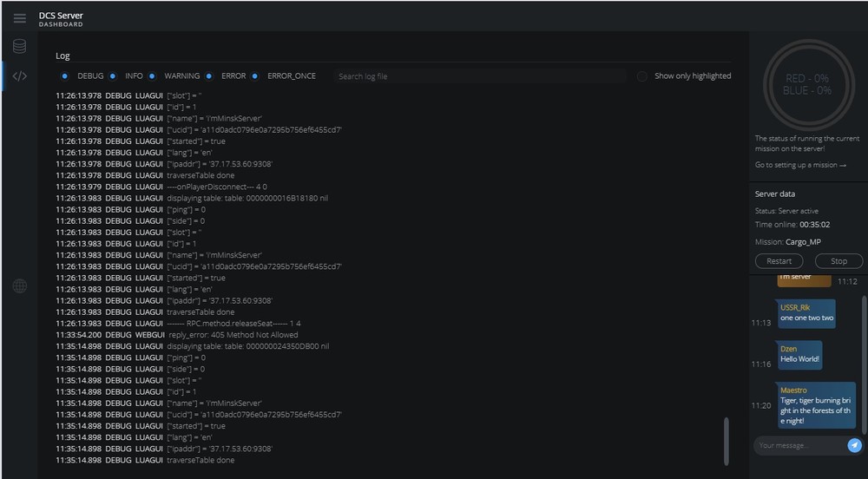Follow the Go to setting up a mission link
This screenshot has height=479, width=868.
tap(800, 165)
